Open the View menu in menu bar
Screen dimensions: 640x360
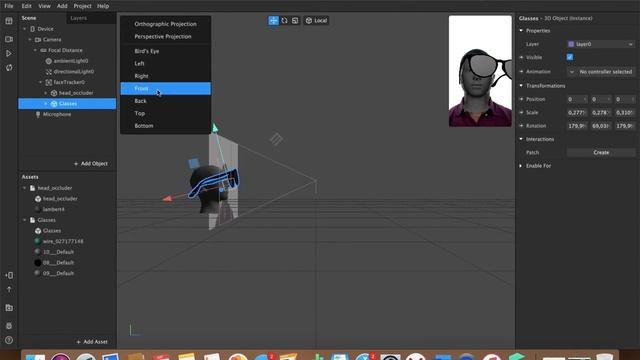point(44,6)
